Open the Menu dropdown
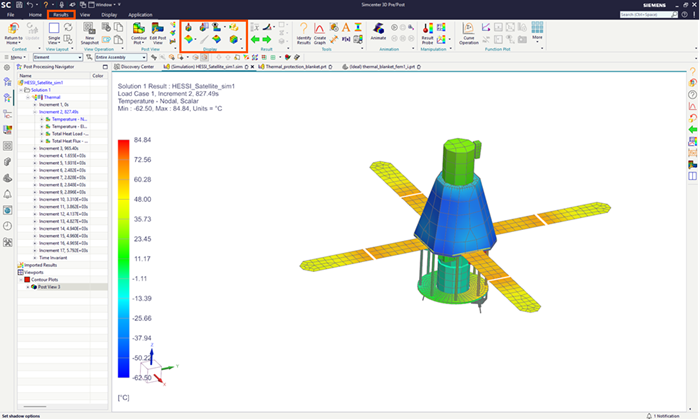 16,57
